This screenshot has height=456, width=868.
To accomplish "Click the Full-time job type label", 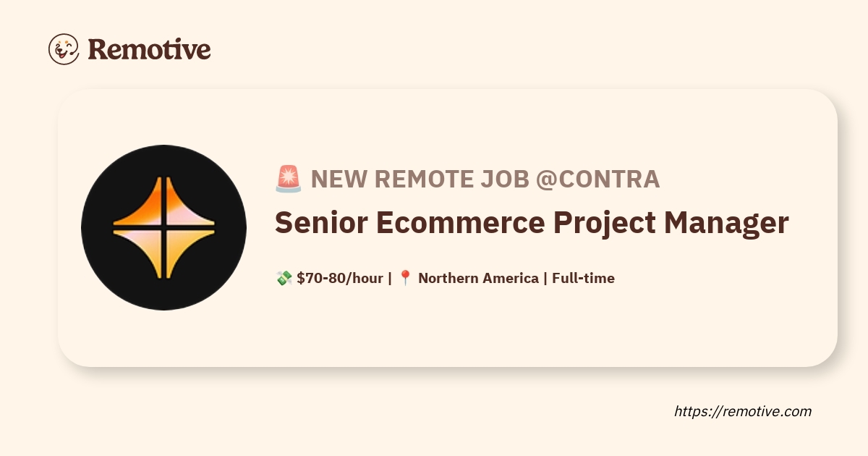I will (583, 278).
